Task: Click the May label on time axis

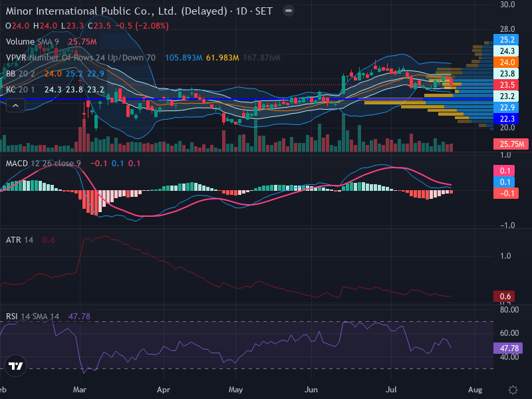Action: point(235,390)
